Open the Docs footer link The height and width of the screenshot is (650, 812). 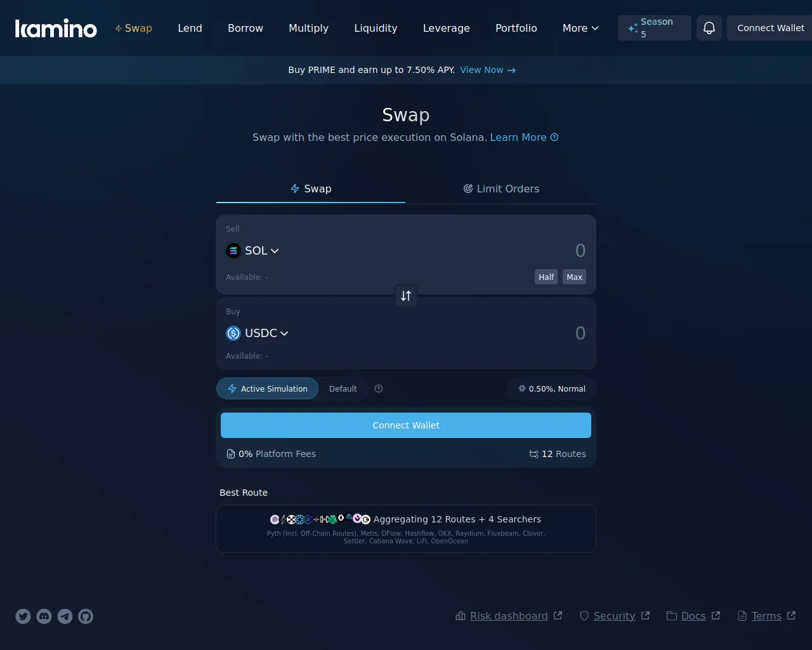(x=693, y=616)
